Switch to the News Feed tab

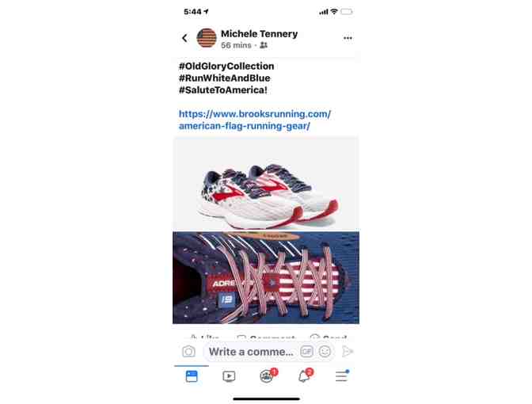click(192, 376)
